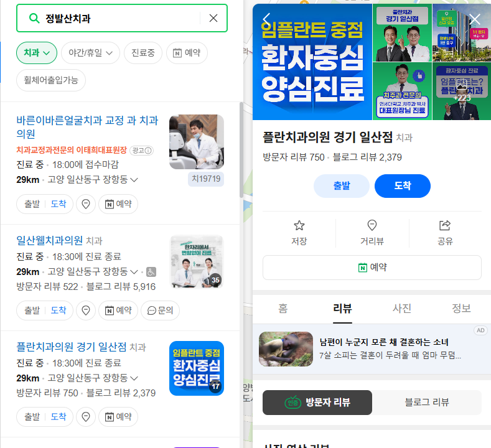Switch to 블로그 리뷰 toggle
Viewport: 491px width, 448px height.
427,403
